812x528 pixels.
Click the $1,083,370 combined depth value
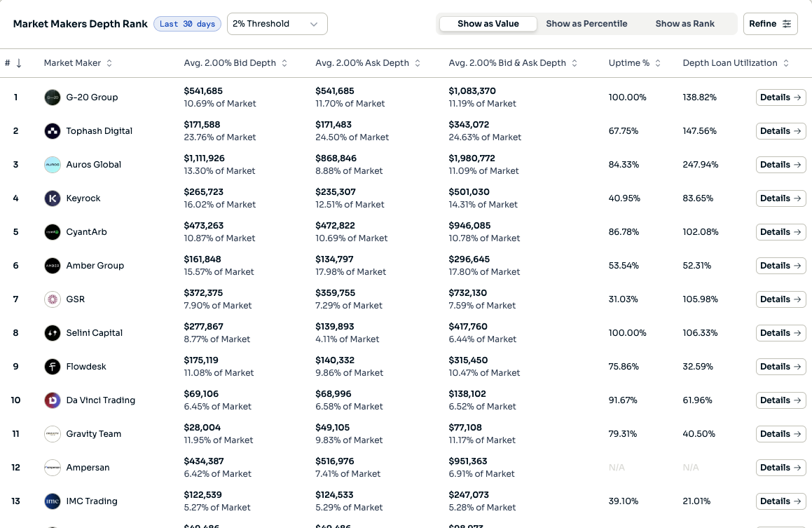click(x=472, y=91)
